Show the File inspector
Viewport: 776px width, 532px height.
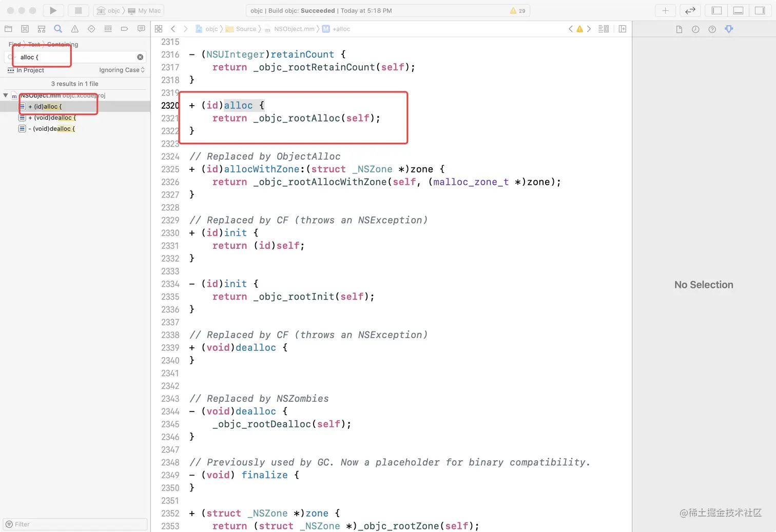(x=679, y=29)
